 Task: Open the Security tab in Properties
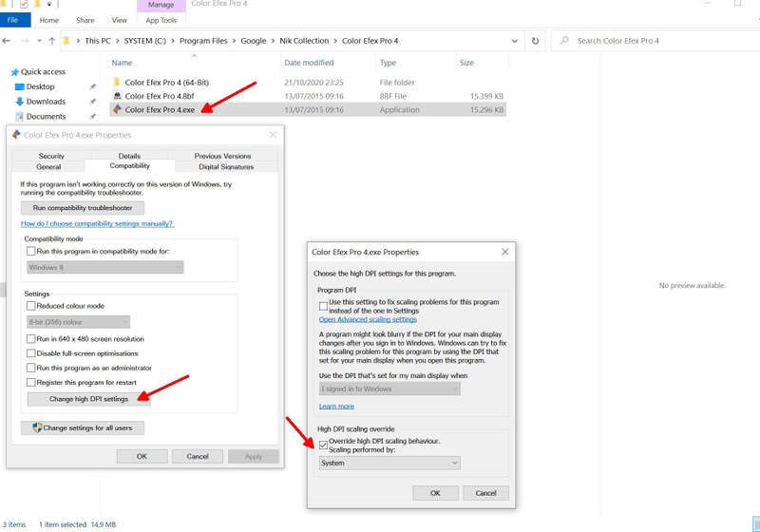pos(51,156)
